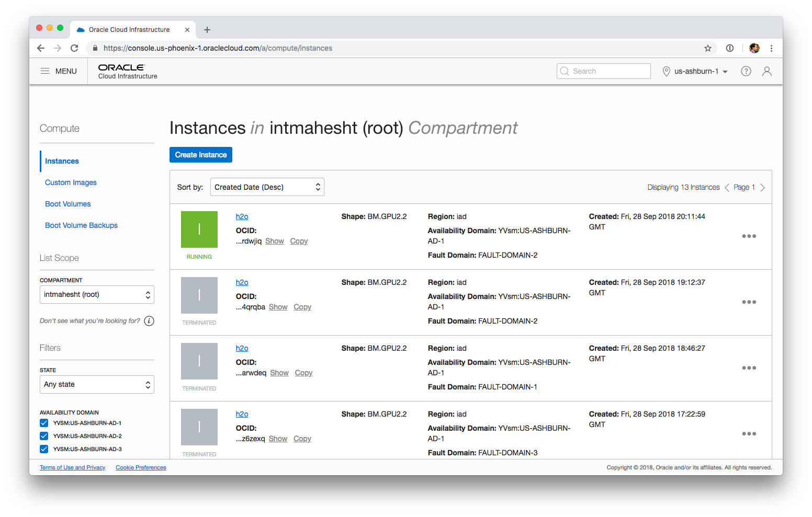
Task: Copy the OCID ending arwdeq
Action: coord(303,373)
